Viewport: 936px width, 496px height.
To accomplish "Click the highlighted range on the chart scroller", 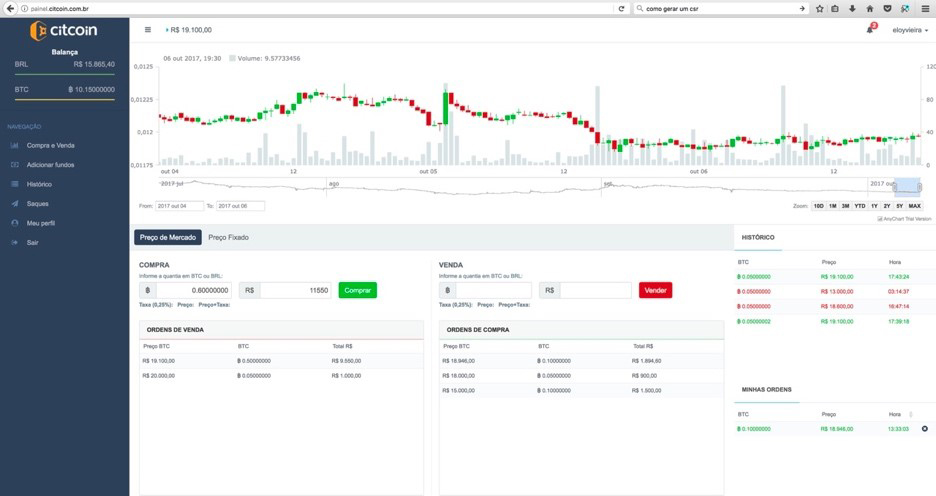I will (x=907, y=186).
